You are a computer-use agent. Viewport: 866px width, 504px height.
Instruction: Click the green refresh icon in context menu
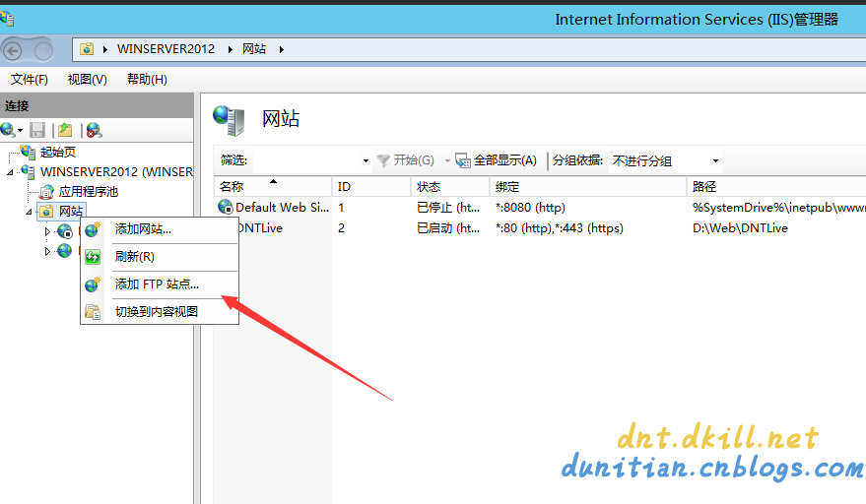(x=93, y=257)
